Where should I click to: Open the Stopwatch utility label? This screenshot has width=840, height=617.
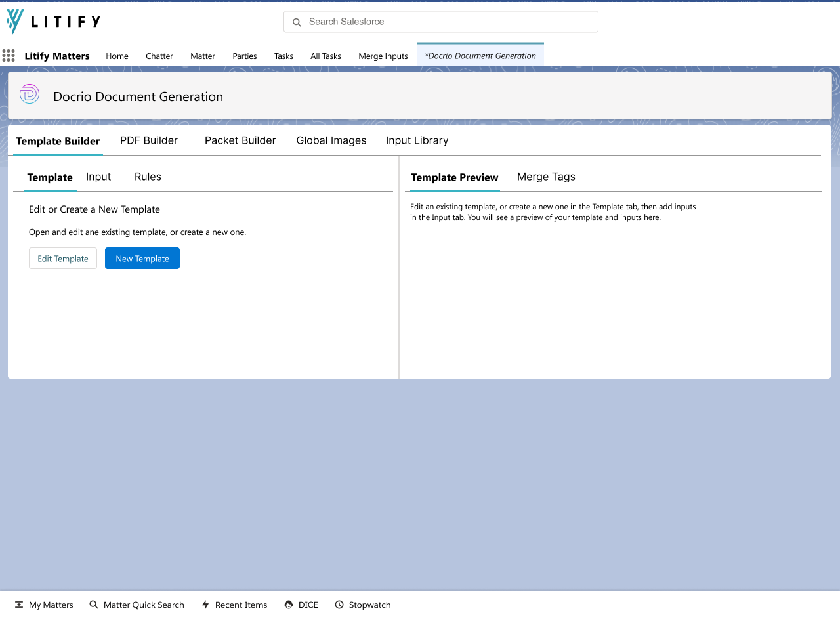369,605
